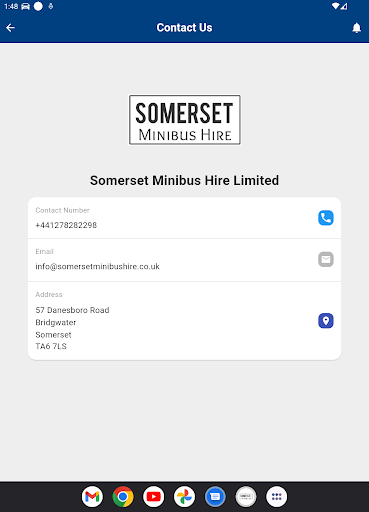Open Google Photos from the dock

[x=184, y=497]
